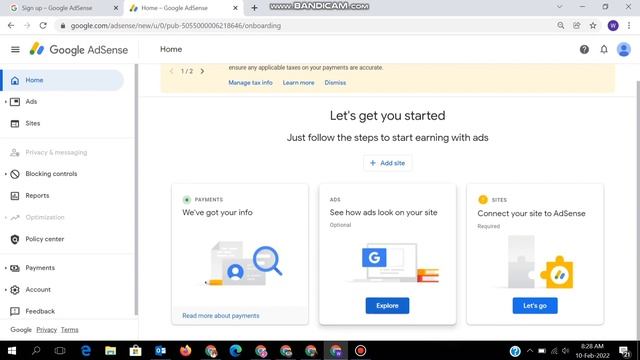Open a new browser tab

(x=254, y=8)
